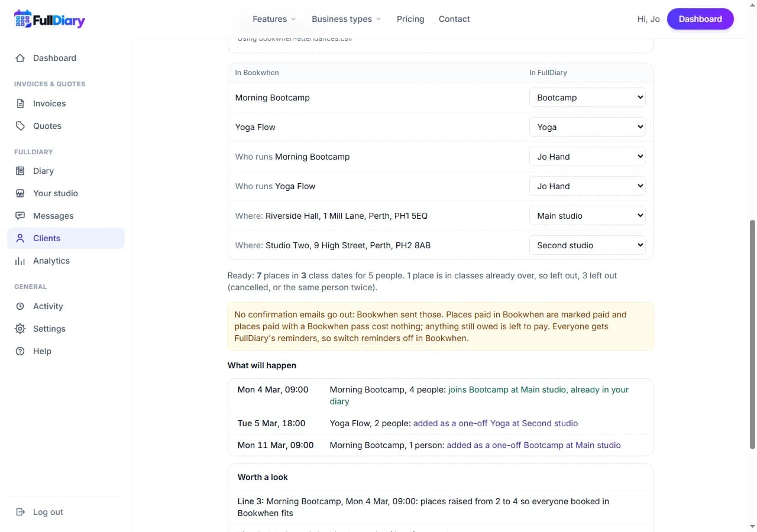Open Analytics in the sidebar
This screenshot has height=532, width=757.
66,261
